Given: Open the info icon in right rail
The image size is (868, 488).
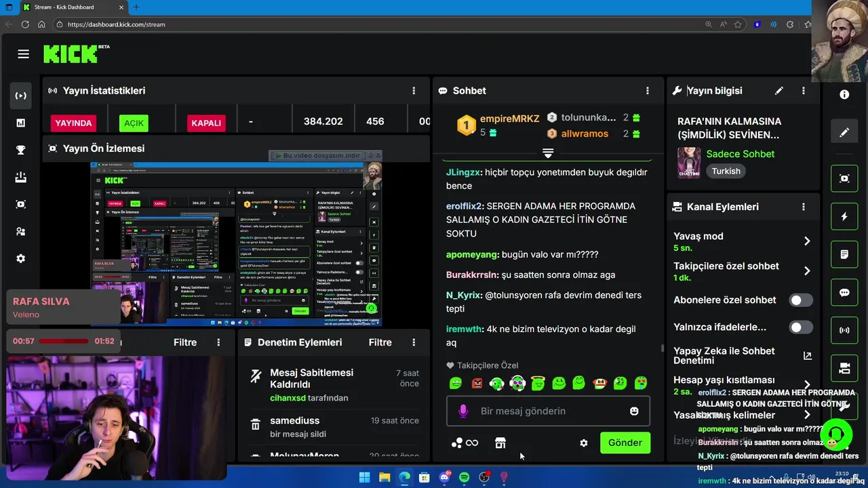Looking at the screenshot, I should point(844,95).
